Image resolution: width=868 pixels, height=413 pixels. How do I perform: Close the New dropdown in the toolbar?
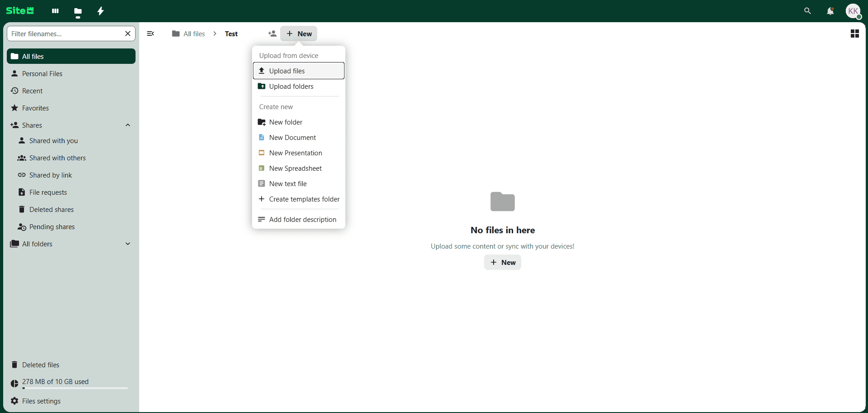pyautogui.click(x=299, y=34)
